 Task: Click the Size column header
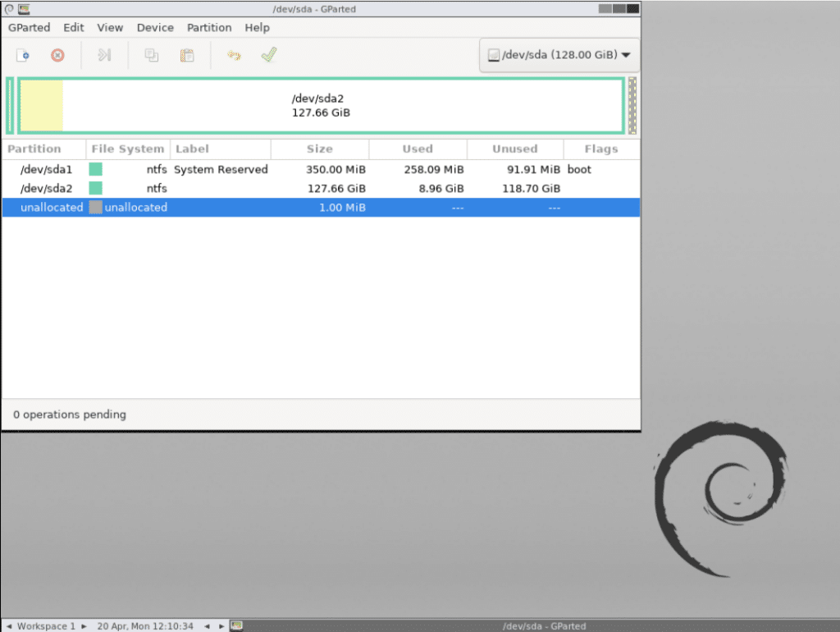pyautogui.click(x=319, y=149)
